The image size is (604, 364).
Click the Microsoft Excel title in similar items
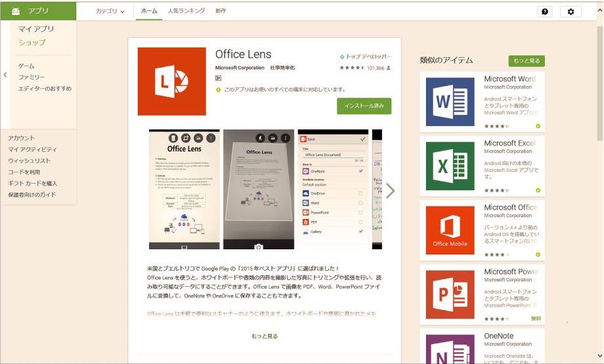[x=509, y=143]
